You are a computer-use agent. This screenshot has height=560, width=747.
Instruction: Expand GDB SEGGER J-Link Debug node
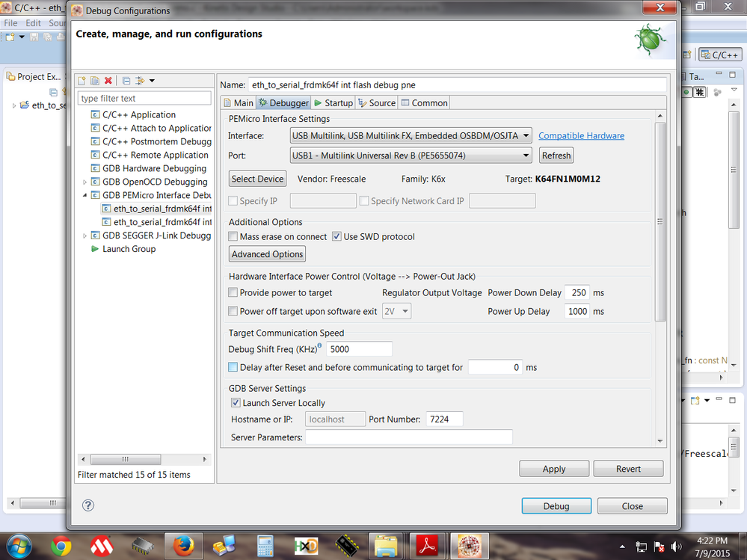tap(84, 236)
